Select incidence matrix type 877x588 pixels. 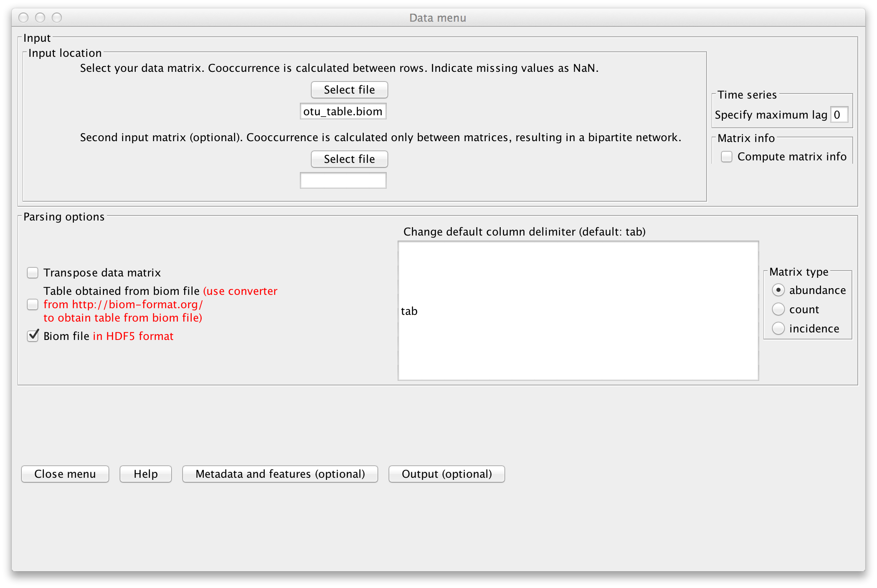click(x=778, y=329)
